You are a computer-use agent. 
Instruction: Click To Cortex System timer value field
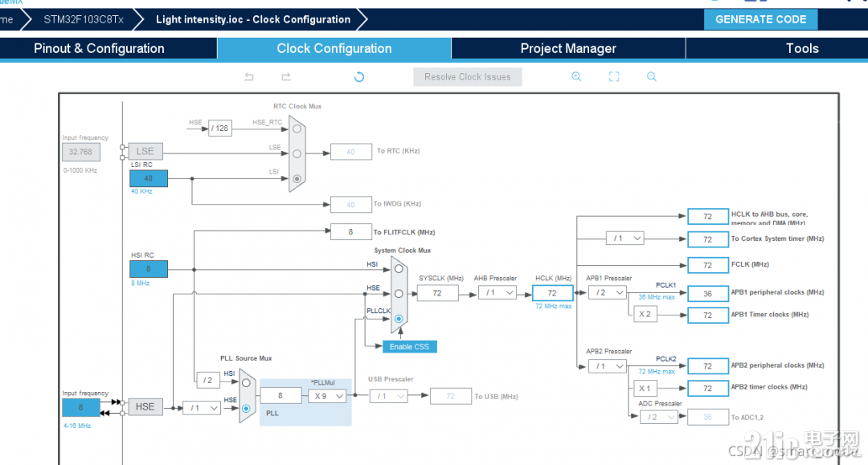[708, 239]
